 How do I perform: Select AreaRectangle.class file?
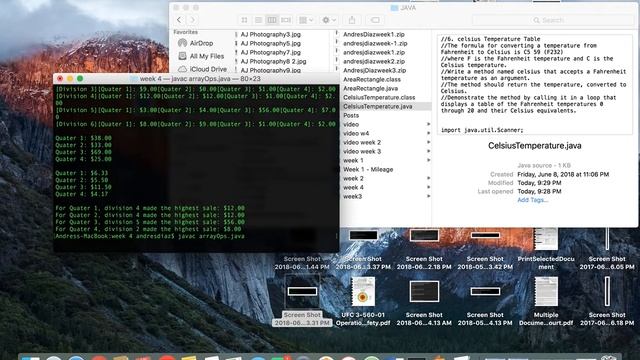click(x=372, y=79)
